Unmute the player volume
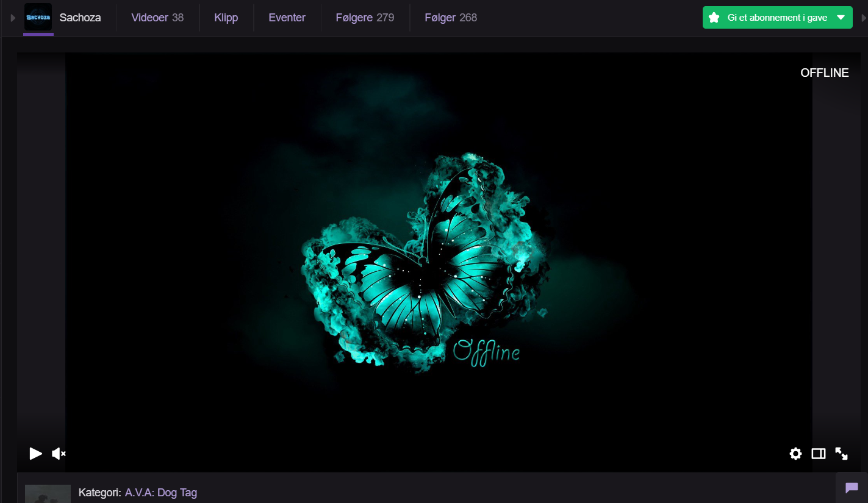Image resolution: width=868 pixels, height=503 pixels. pos(59,453)
